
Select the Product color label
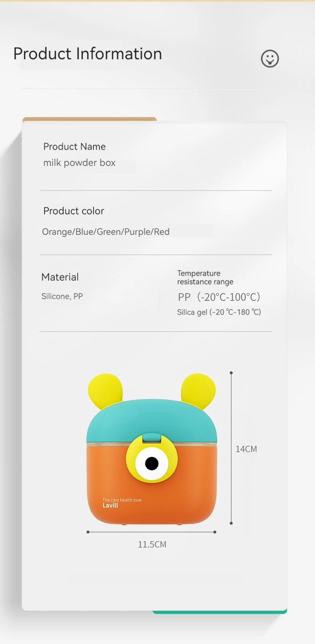coord(73,211)
